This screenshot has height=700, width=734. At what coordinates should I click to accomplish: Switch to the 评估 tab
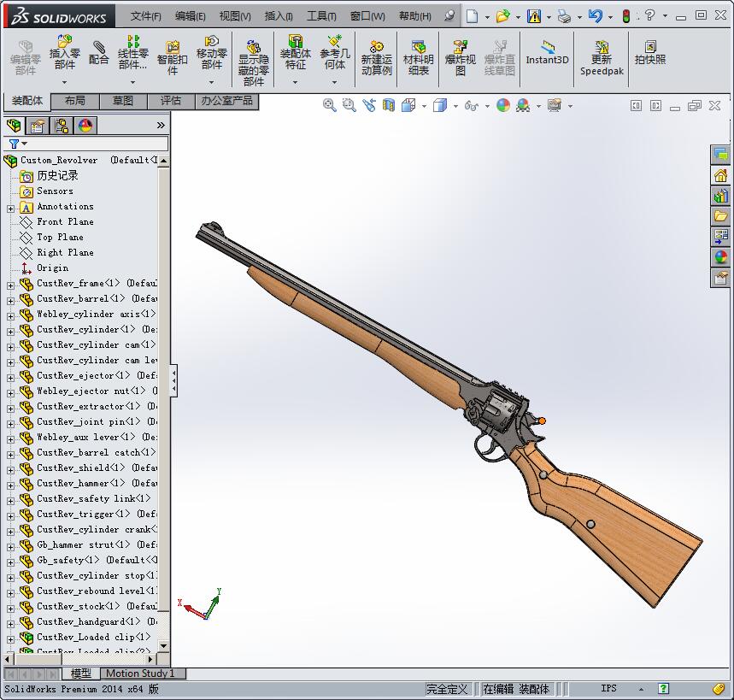171,101
